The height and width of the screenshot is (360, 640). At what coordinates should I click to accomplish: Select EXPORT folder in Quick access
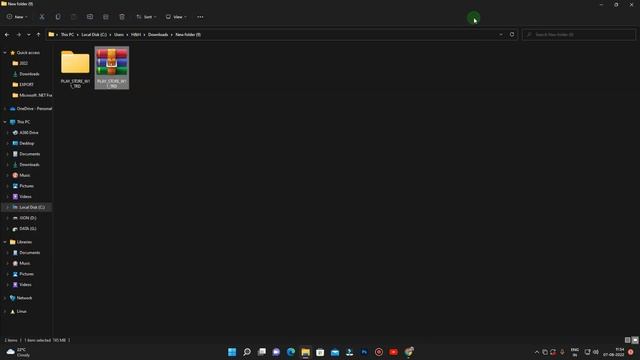[27, 84]
